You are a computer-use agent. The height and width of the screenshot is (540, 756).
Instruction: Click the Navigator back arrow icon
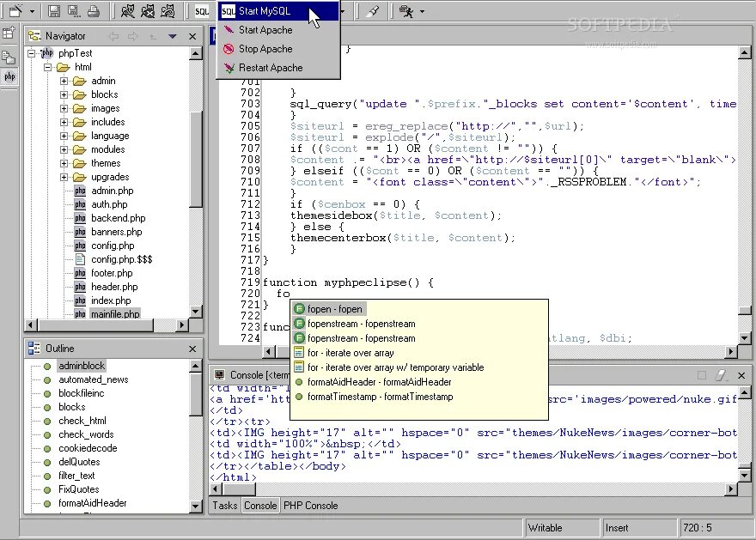pos(113,36)
